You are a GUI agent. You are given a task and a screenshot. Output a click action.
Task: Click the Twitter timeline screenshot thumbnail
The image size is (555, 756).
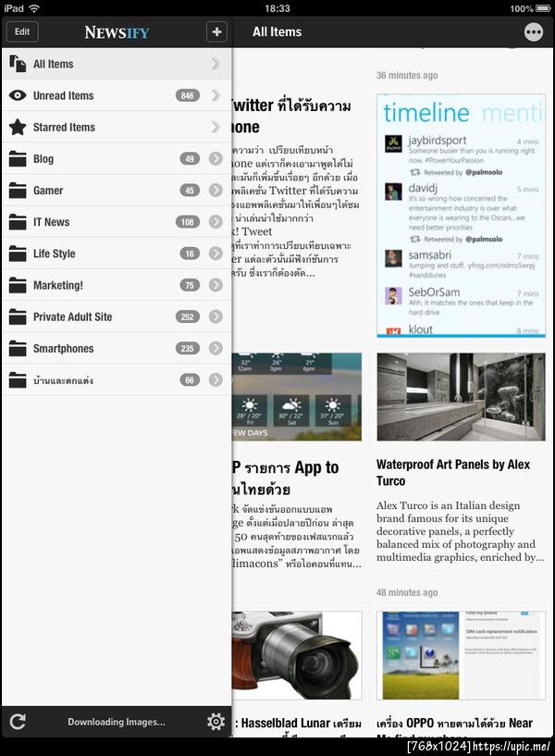pos(461,216)
